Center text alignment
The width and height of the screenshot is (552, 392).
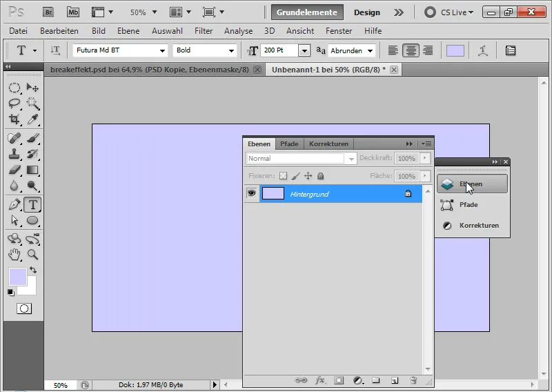411,50
